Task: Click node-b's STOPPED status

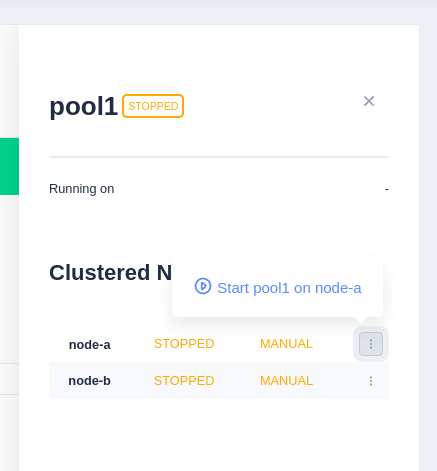Action: [x=184, y=381]
